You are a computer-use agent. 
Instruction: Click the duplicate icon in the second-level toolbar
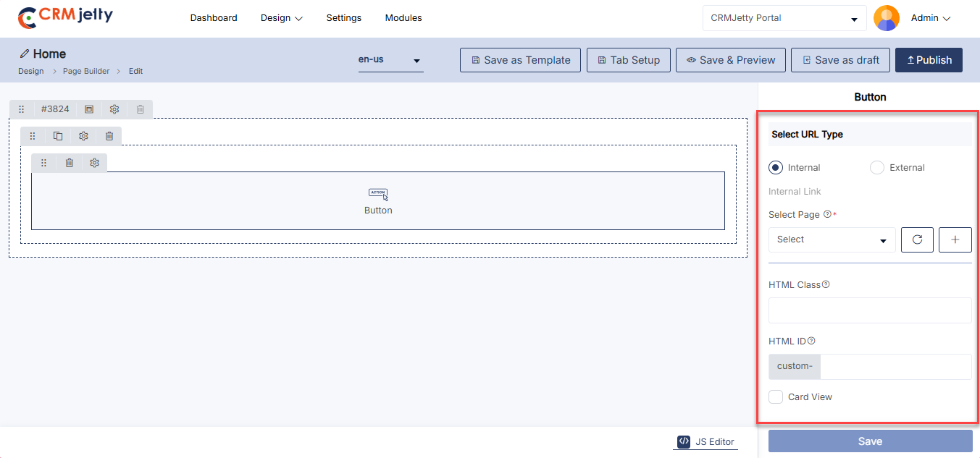58,136
